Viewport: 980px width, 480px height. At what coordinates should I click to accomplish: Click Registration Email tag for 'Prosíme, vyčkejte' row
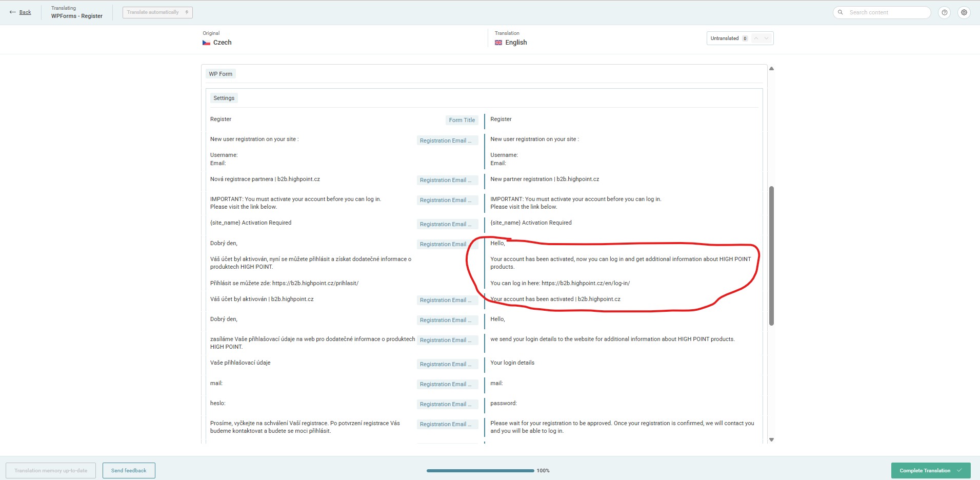point(447,424)
